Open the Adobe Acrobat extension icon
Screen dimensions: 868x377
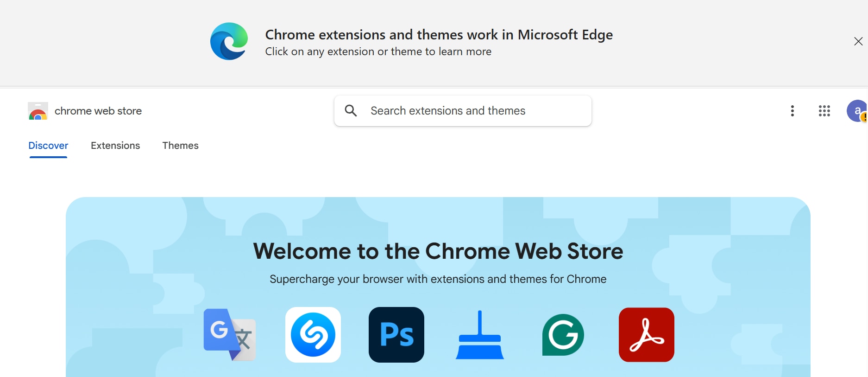[647, 335]
